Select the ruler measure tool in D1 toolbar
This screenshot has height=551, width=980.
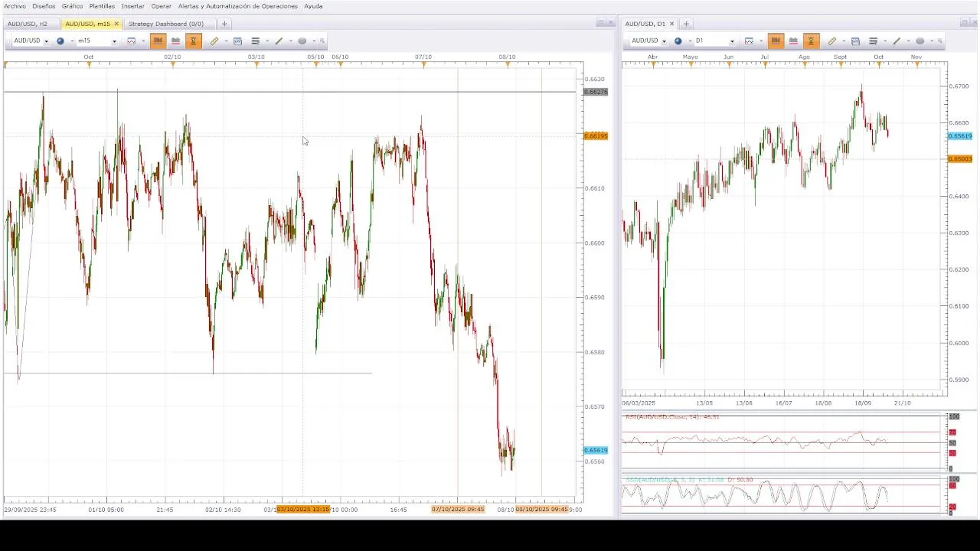click(831, 41)
